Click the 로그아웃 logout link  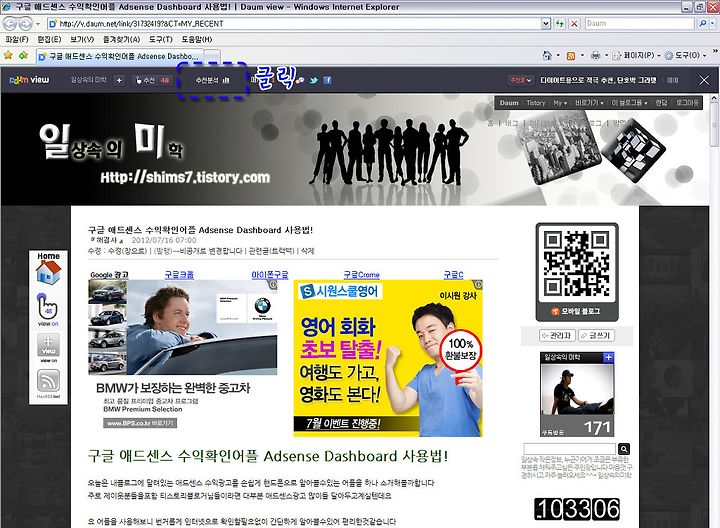(x=687, y=103)
